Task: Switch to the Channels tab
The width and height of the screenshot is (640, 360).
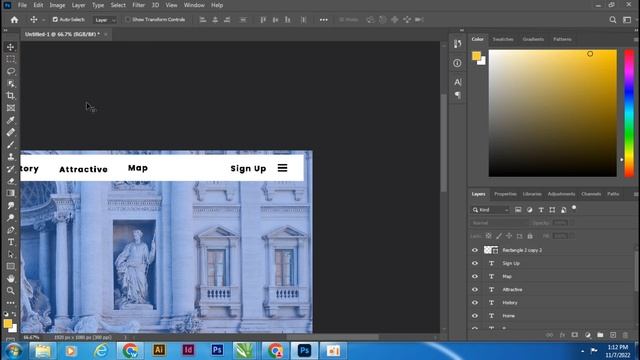Action: 591,194
